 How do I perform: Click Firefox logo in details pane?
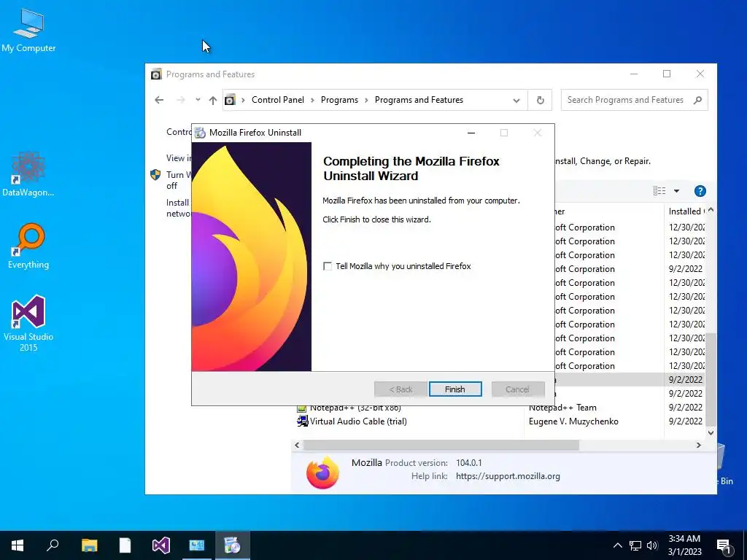point(322,472)
